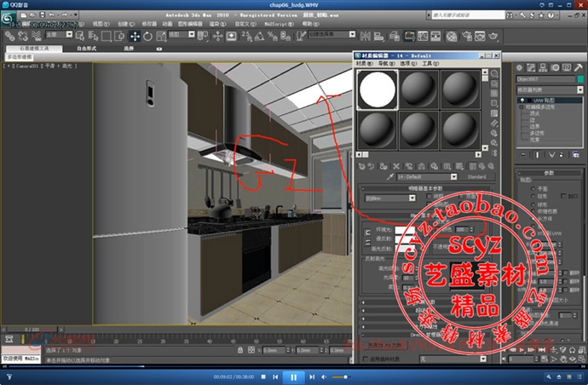Image resolution: width=588 pixels, height=385 pixels.
Task: Click the Standard material type button
Action: coord(476,176)
